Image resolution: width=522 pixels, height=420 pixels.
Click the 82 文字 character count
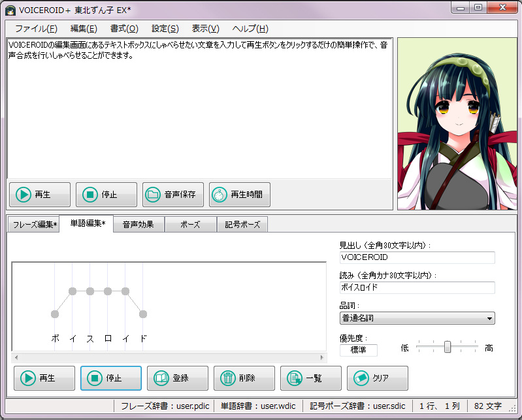[488, 406]
